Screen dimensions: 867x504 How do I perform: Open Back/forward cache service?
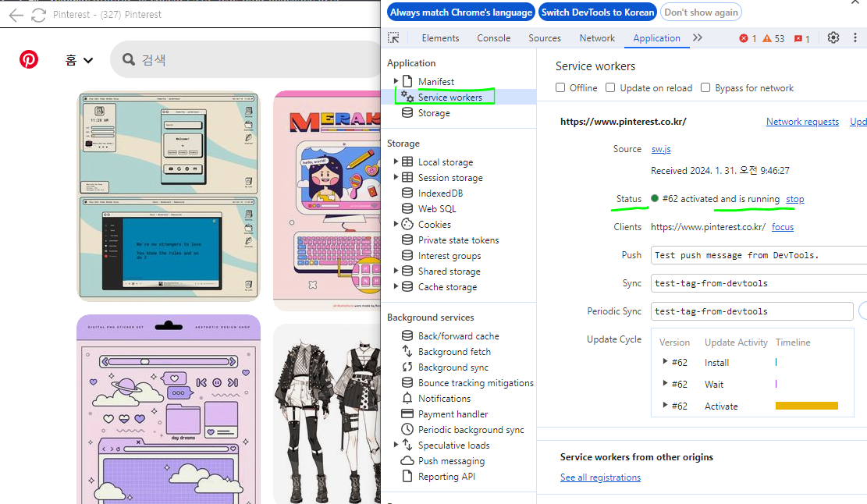458,336
